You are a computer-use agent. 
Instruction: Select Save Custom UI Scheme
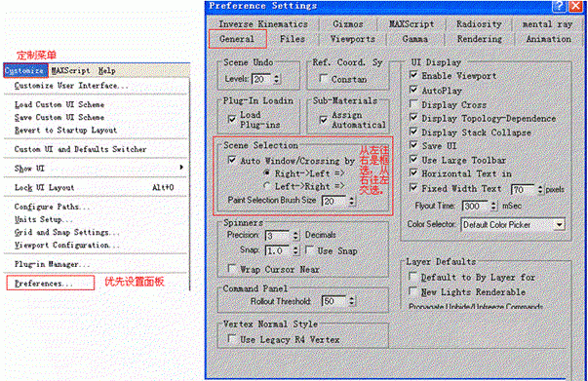(59, 117)
